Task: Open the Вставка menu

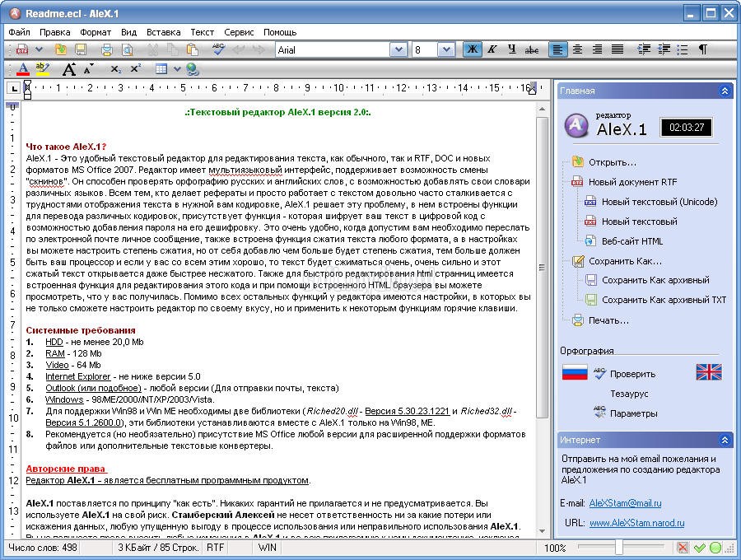Action: pos(164,32)
